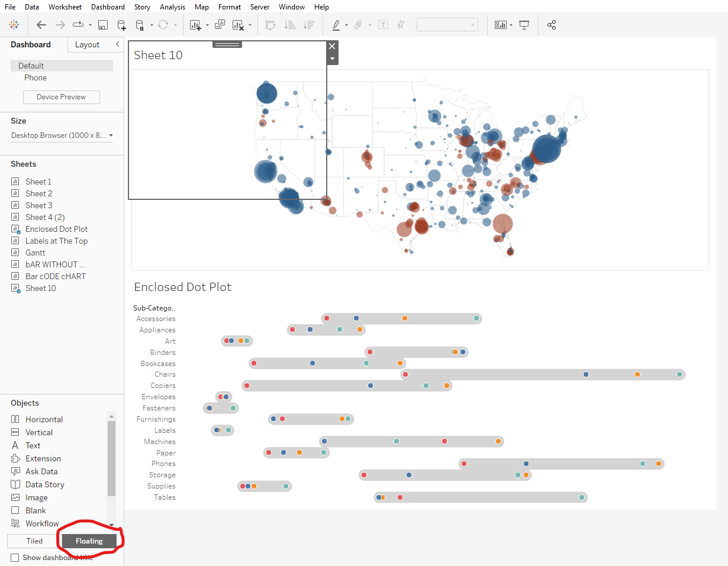Viewport: 728px width, 566px height.
Task: Click the Sort ascending toolbar icon
Action: 289,25
